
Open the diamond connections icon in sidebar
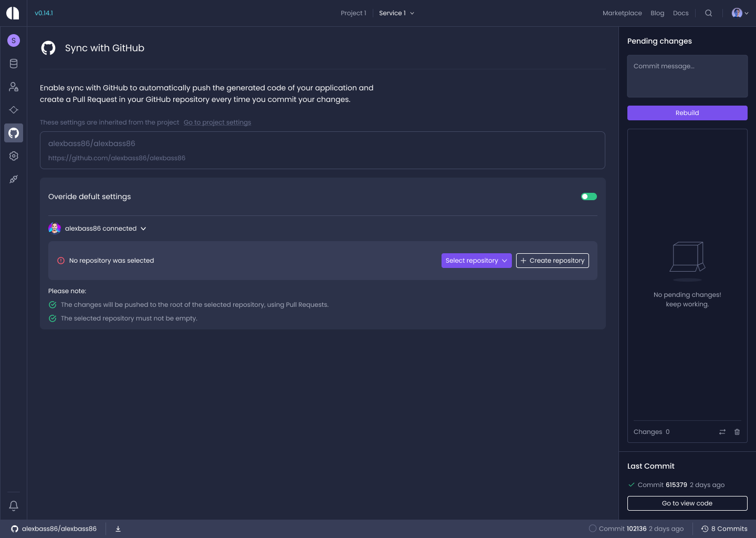pyautogui.click(x=14, y=110)
